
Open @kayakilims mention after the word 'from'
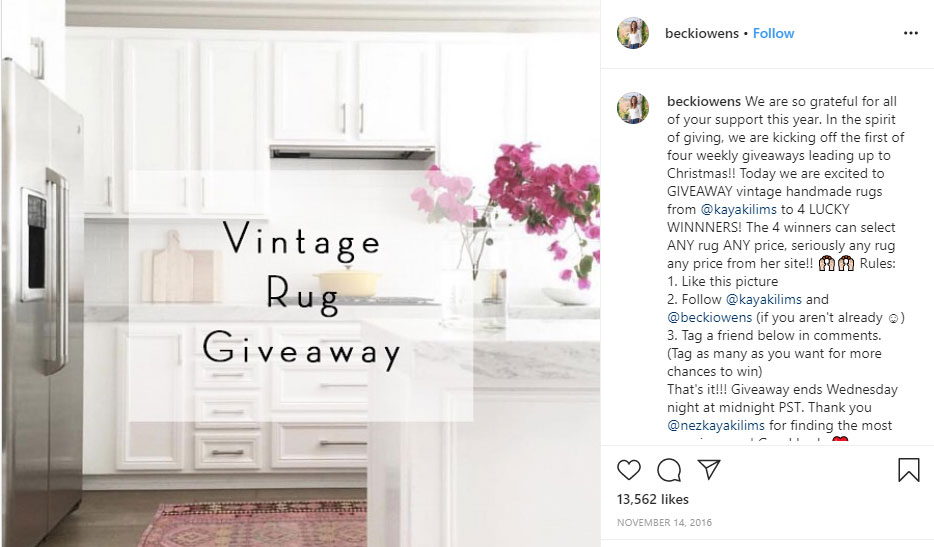[739, 209]
